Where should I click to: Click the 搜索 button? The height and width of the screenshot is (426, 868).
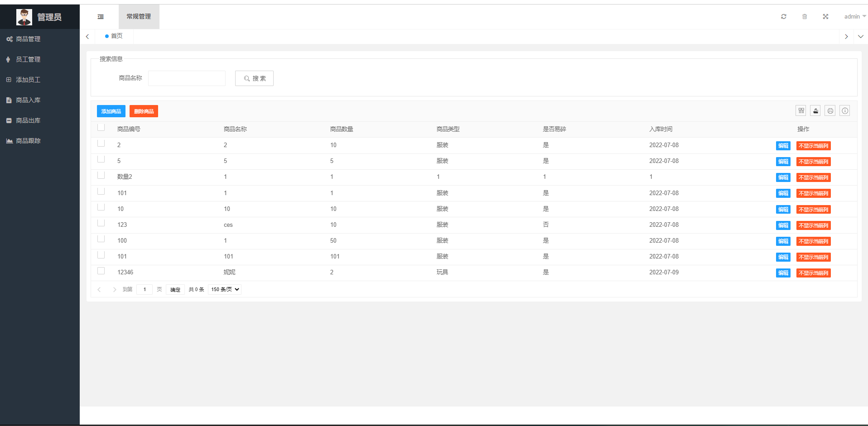click(254, 78)
